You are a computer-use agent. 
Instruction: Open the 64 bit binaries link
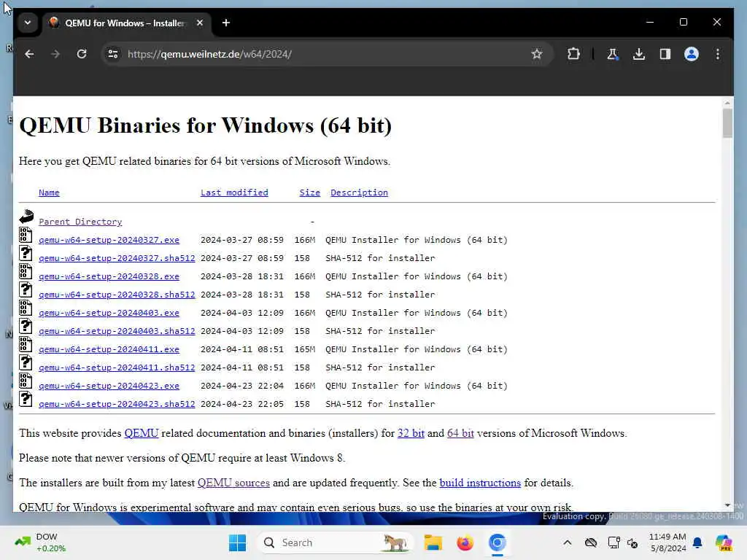click(460, 433)
